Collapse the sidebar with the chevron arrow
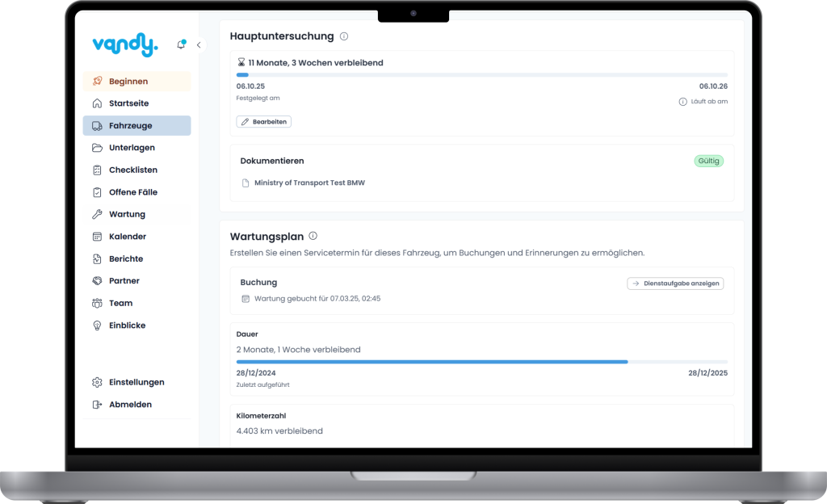 click(199, 45)
